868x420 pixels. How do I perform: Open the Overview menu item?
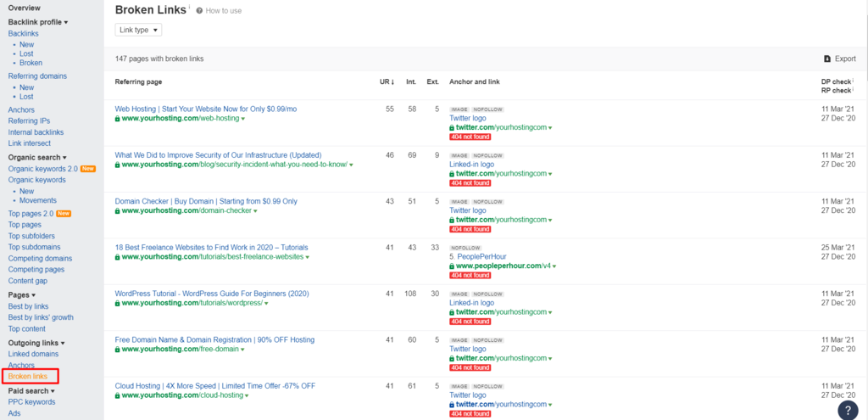[25, 8]
